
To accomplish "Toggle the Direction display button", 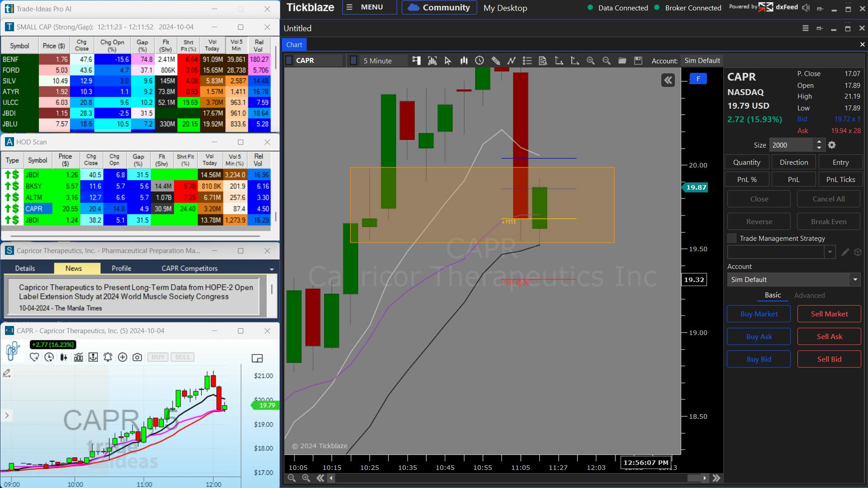I will coord(794,162).
